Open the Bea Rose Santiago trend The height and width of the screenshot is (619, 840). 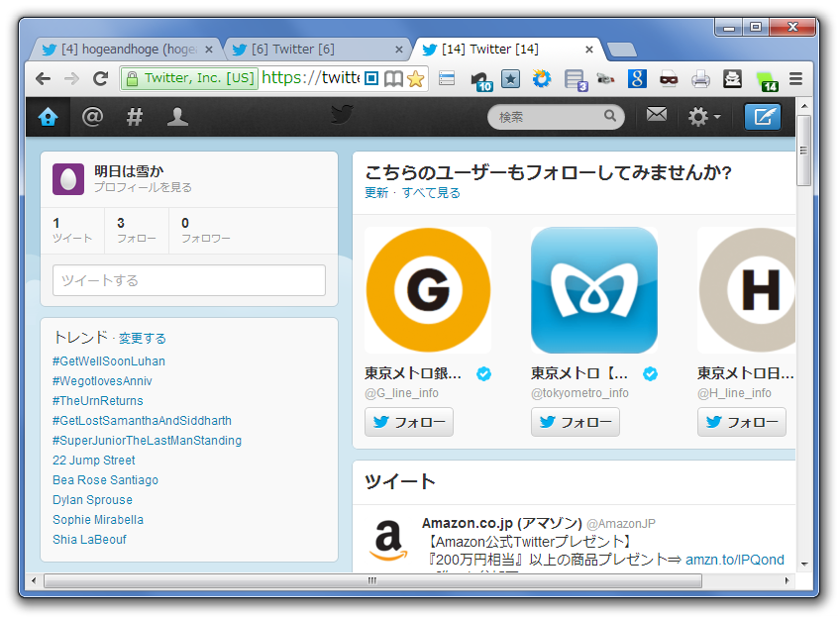[x=106, y=480]
